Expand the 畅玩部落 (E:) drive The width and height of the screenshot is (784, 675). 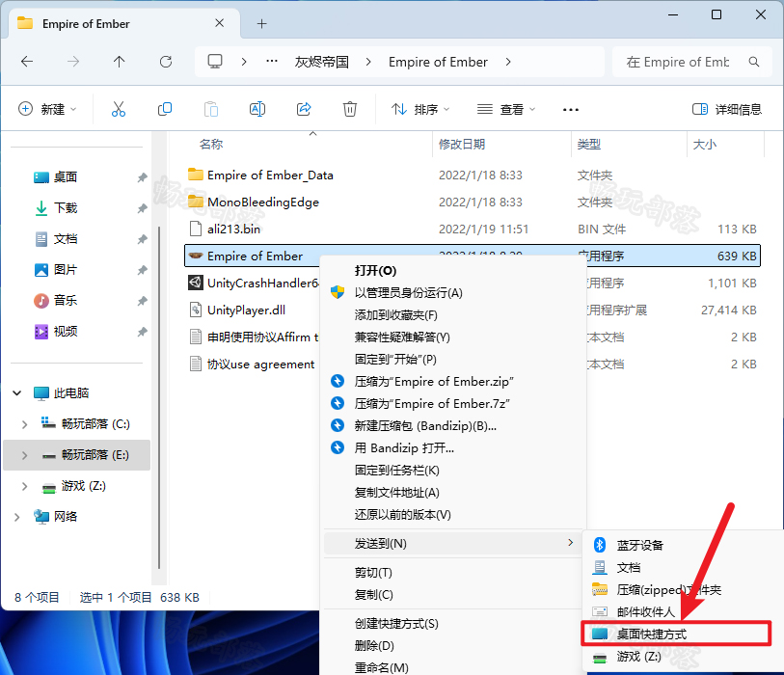[24, 455]
